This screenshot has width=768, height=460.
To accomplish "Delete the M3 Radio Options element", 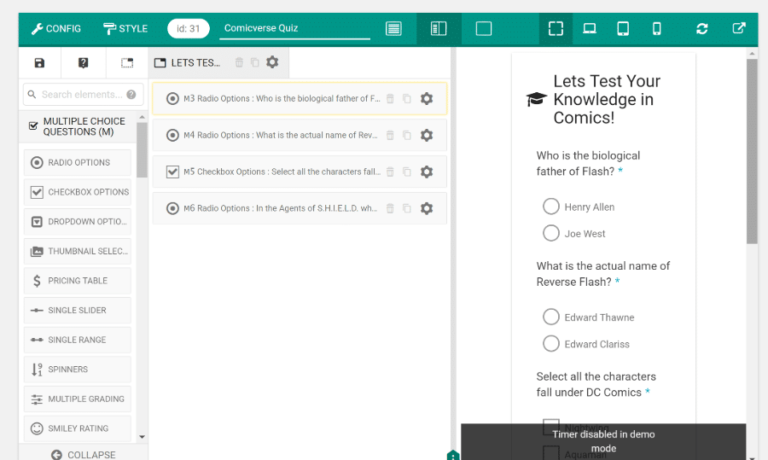I will click(390, 98).
